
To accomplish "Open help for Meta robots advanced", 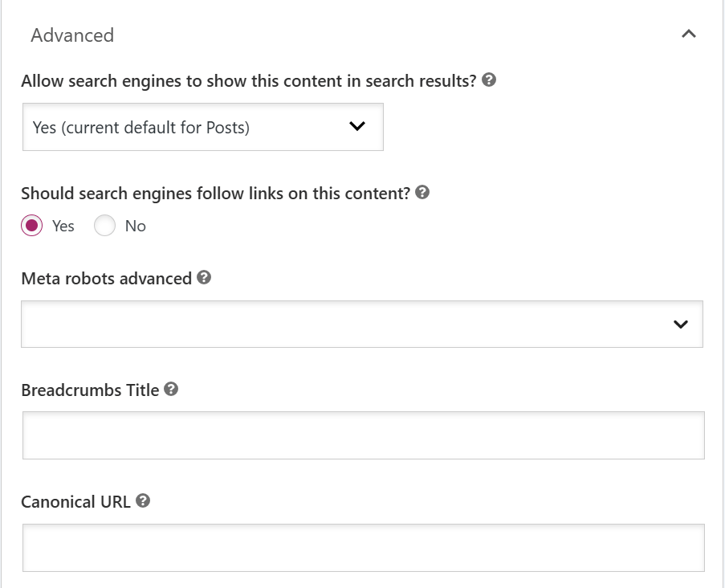I will [203, 278].
